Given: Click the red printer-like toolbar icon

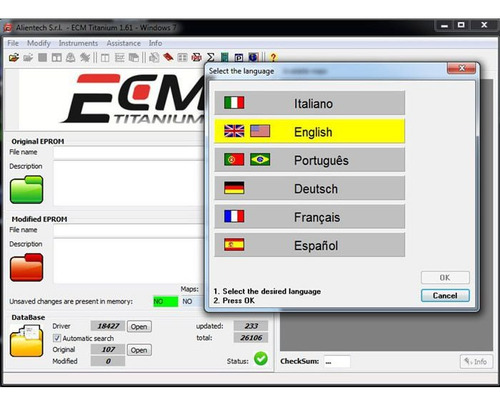Looking at the screenshot, I should (x=196, y=58).
